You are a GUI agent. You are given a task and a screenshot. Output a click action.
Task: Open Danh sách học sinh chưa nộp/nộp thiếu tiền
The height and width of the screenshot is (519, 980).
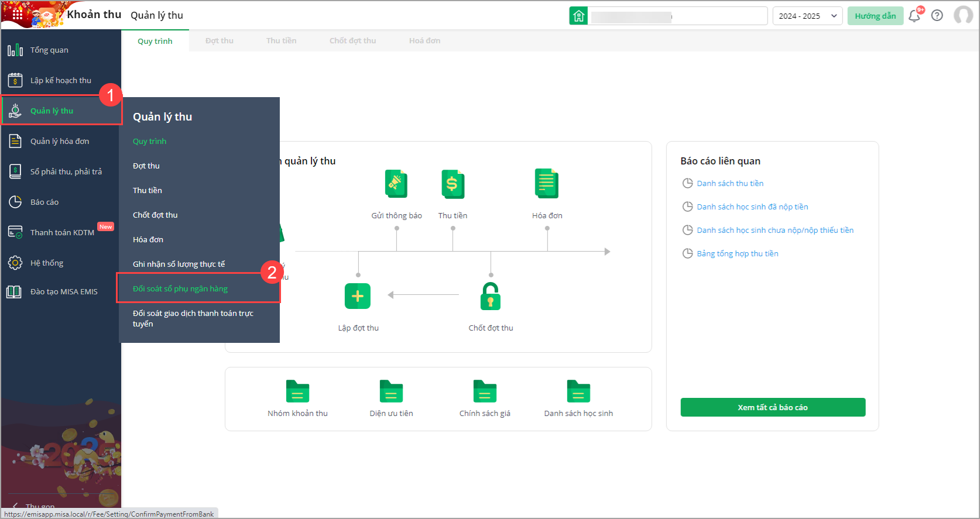point(775,230)
